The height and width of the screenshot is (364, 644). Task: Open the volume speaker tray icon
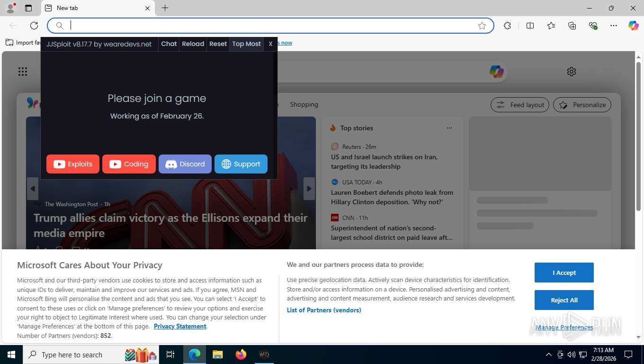click(571, 355)
